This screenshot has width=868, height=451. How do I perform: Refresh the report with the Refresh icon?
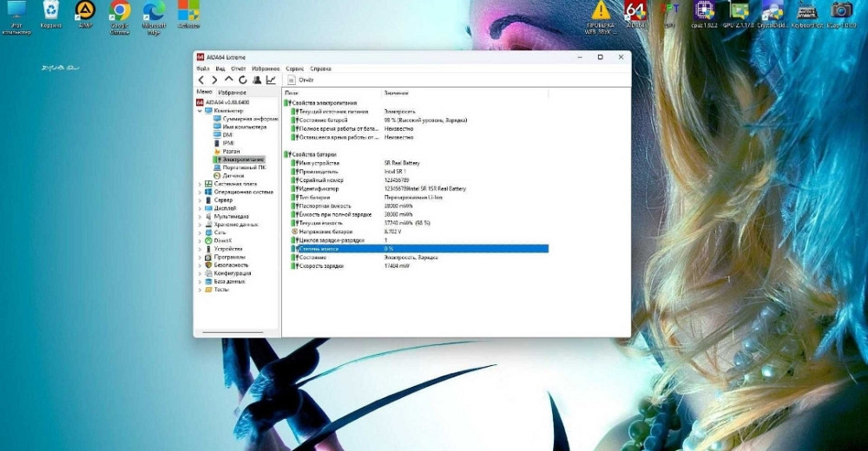(x=243, y=80)
